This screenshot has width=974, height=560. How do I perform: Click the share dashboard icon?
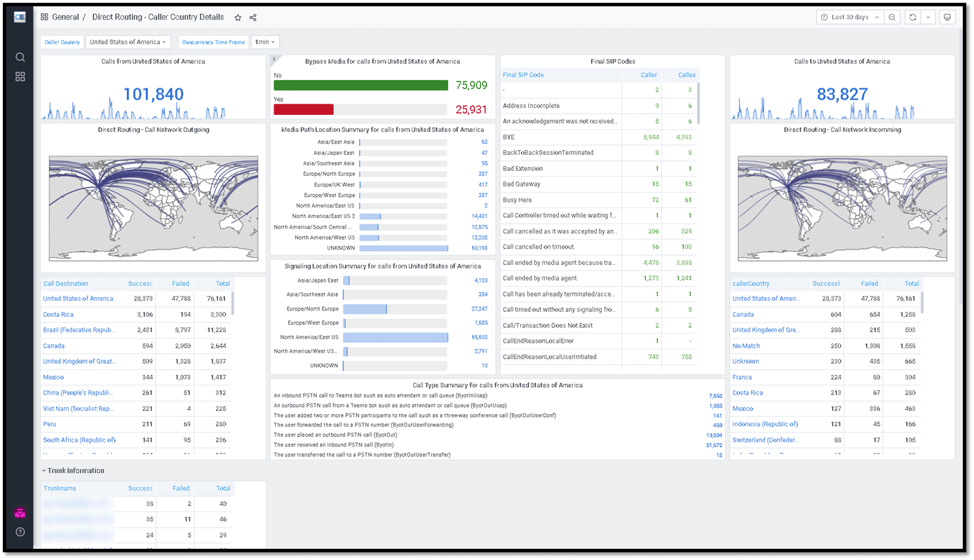click(x=253, y=18)
